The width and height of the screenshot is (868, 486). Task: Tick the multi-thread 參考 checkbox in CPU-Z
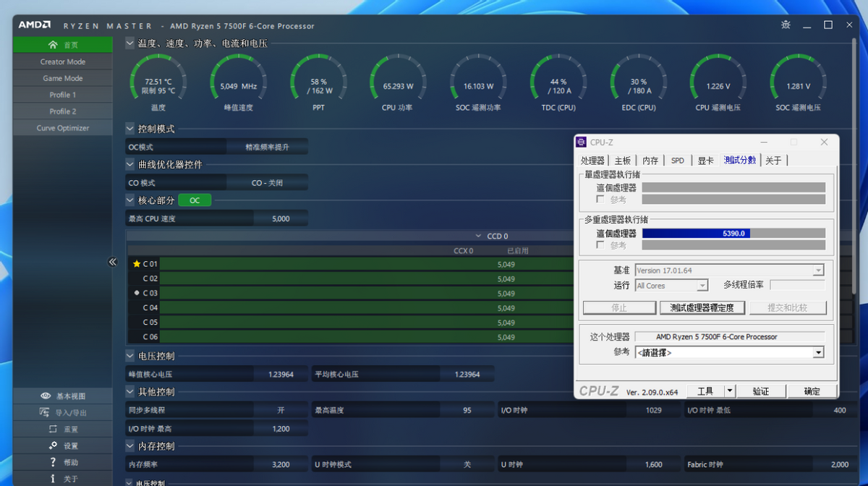click(x=600, y=245)
